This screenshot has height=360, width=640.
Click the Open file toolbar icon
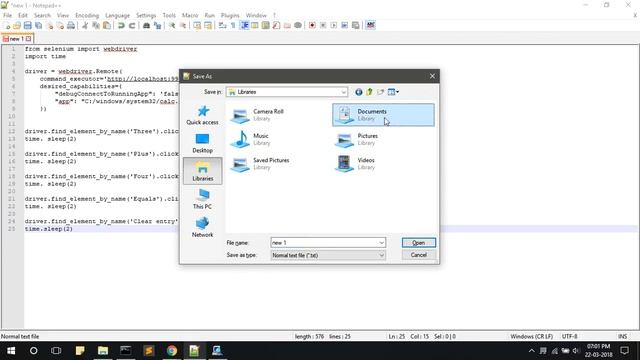pos(17,25)
